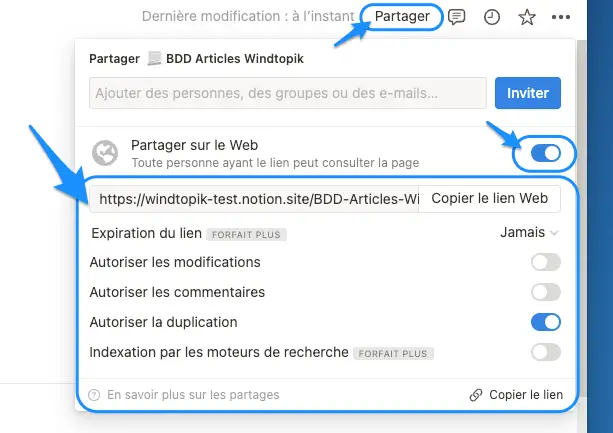
Task: Open the three-dot more options menu
Action: tap(561, 17)
